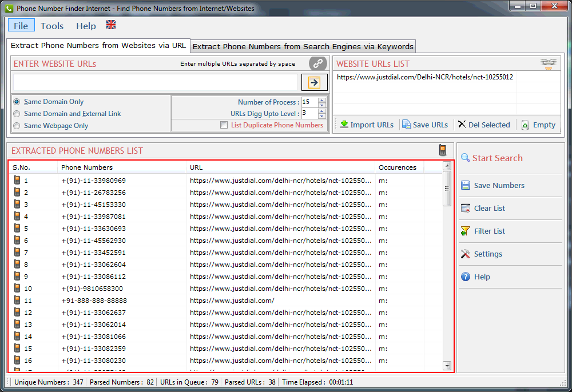This screenshot has height=392, width=572.
Task: Click the phone icon in row 11
Action: 17,300
